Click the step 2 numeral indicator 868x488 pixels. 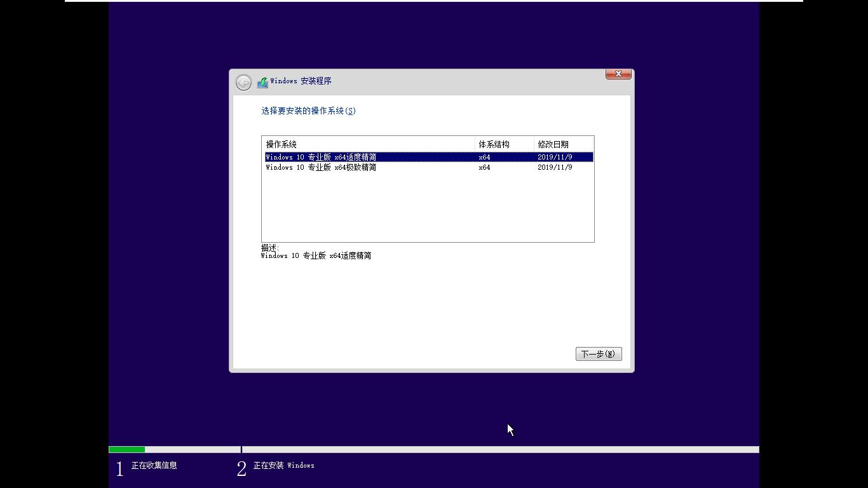click(x=240, y=468)
